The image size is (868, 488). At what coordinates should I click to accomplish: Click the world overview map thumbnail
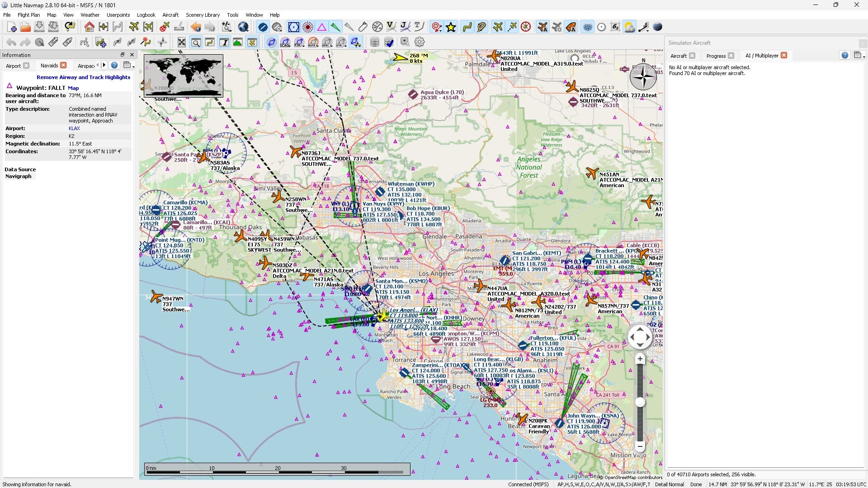[x=183, y=75]
